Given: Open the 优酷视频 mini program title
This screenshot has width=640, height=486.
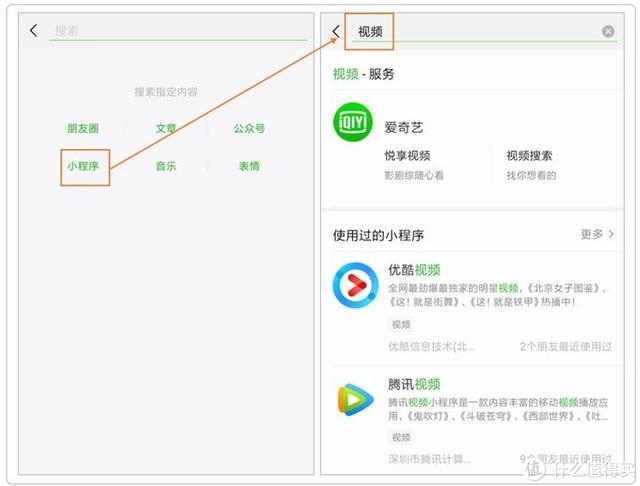Looking at the screenshot, I should (x=414, y=270).
